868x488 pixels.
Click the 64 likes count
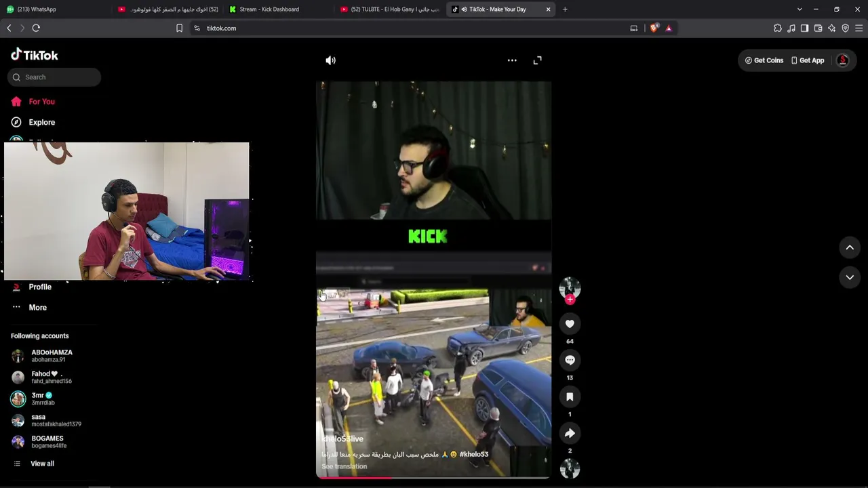pyautogui.click(x=570, y=342)
